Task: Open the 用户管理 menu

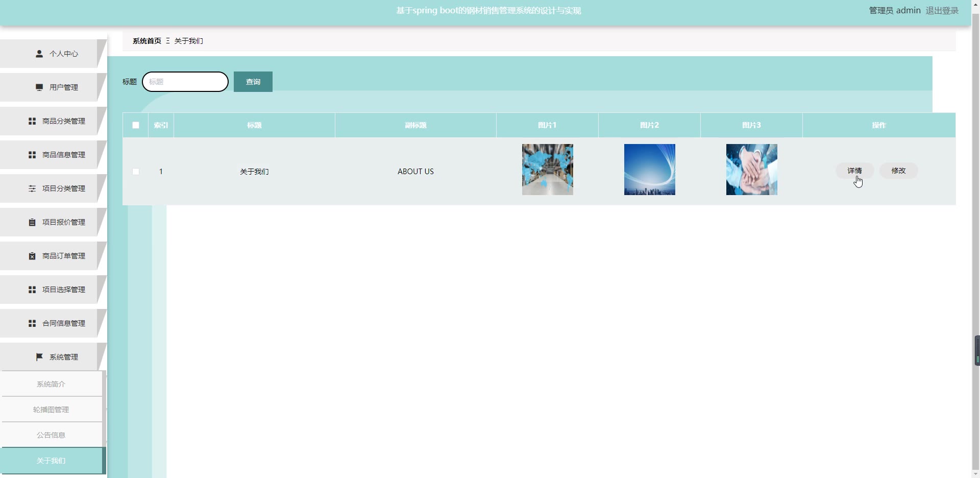Action: click(x=53, y=87)
